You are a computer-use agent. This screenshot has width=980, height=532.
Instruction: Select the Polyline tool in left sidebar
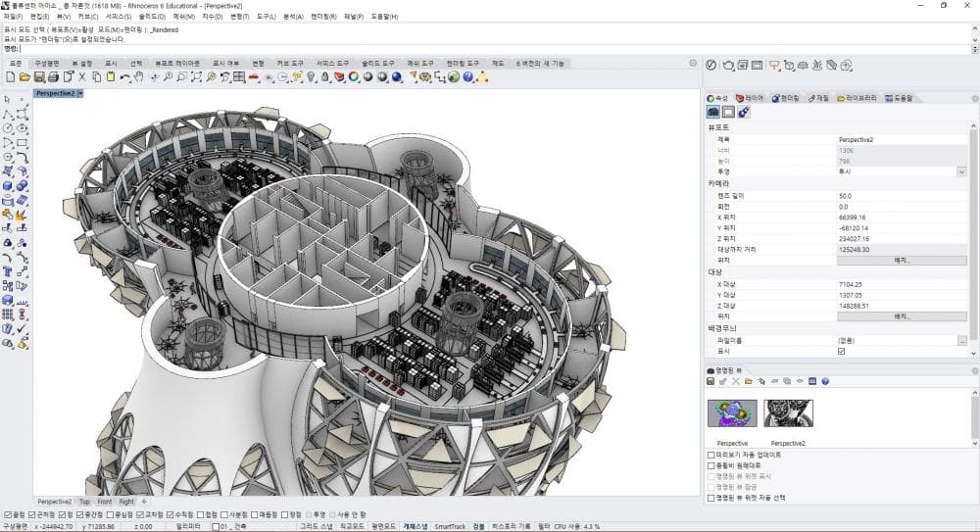point(8,114)
